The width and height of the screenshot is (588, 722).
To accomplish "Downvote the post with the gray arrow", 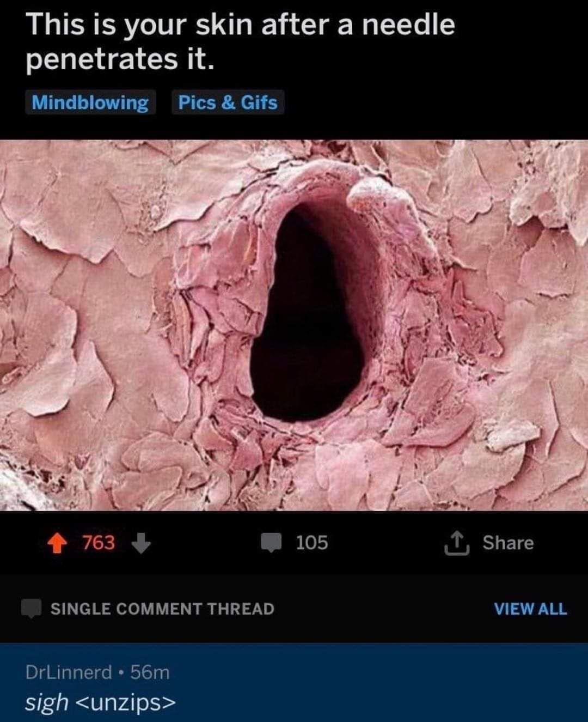I will [x=141, y=543].
